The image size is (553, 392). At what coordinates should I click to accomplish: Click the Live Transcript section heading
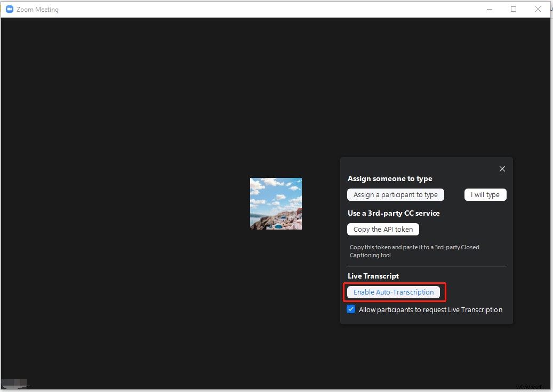pos(373,276)
